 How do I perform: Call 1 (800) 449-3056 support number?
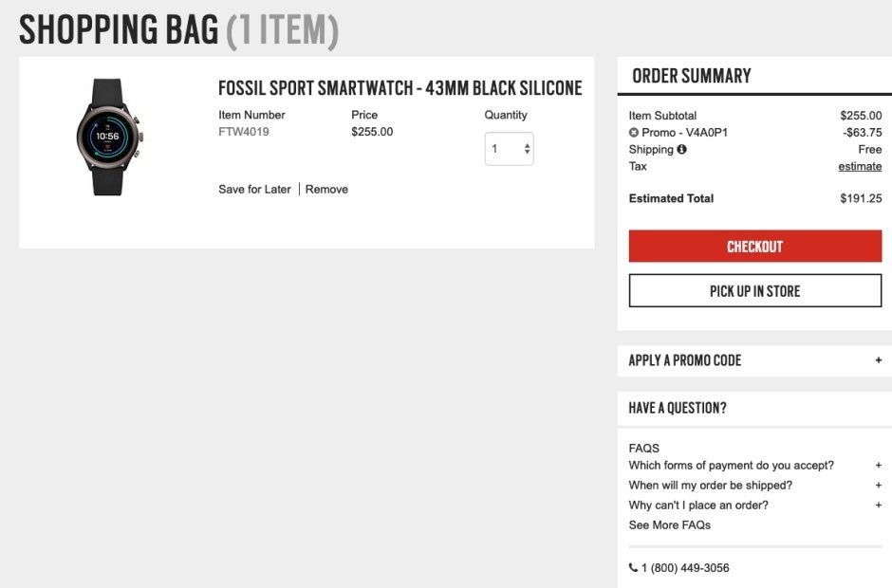(685, 567)
